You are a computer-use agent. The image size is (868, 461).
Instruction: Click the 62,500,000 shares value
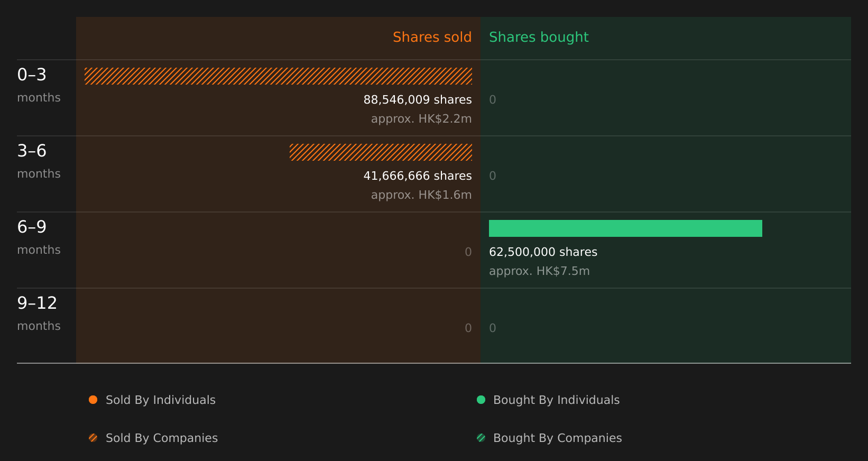point(543,252)
